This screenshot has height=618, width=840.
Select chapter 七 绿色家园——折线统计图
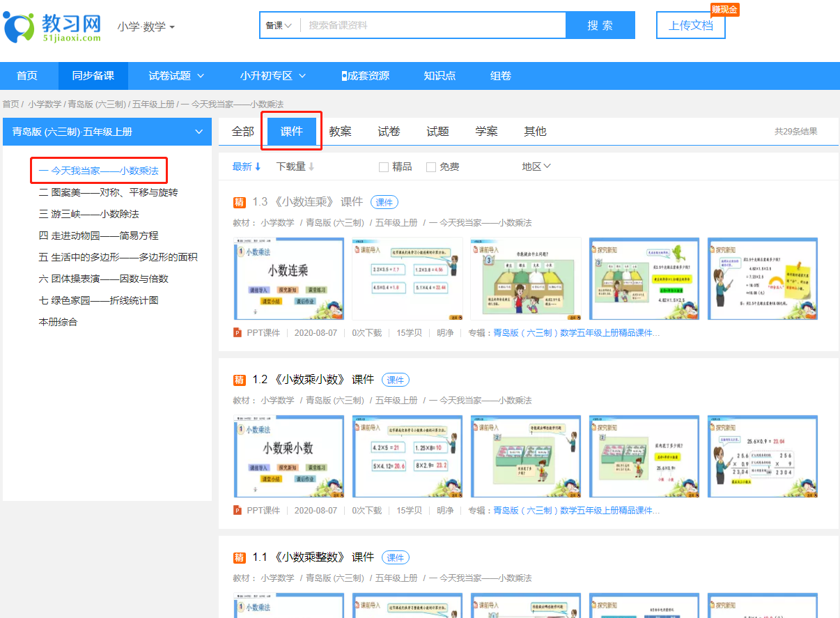pyautogui.click(x=98, y=300)
